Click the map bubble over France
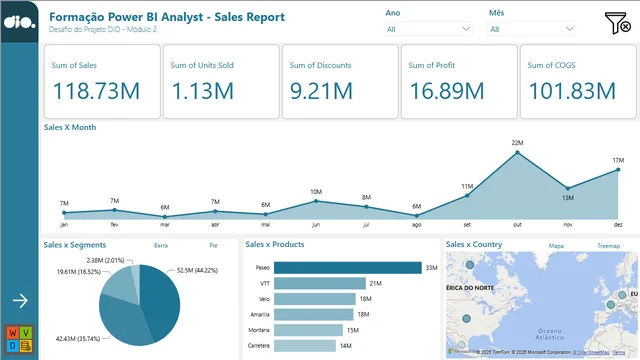This screenshot has height=360, width=640. [x=611, y=304]
